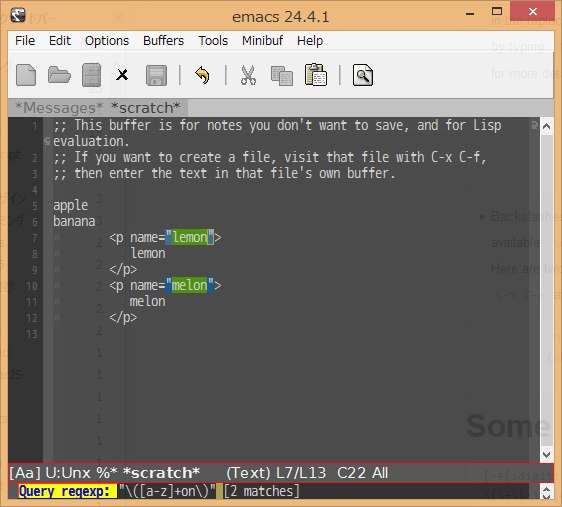
Task: Click the [2 matches] text in minibuffer
Action: tap(262, 491)
